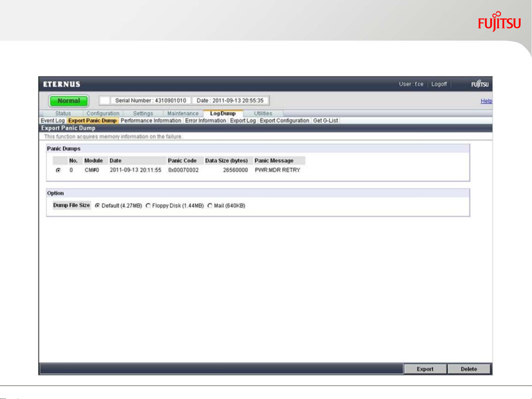Open Export Log submenu
The width and height of the screenshot is (532, 399).
pos(243,121)
